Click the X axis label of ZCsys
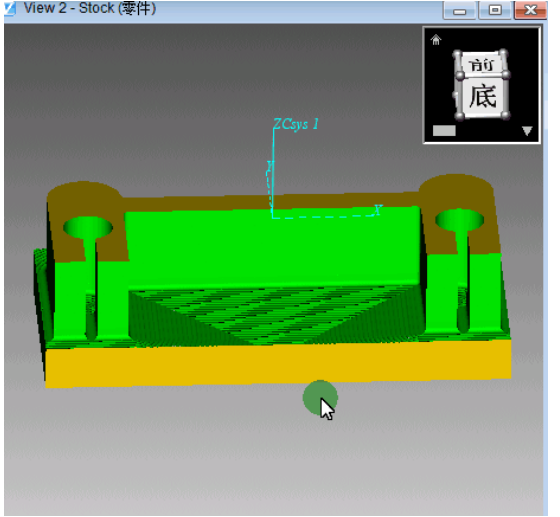This screenshot has height=517, width=560. [378, 210]
